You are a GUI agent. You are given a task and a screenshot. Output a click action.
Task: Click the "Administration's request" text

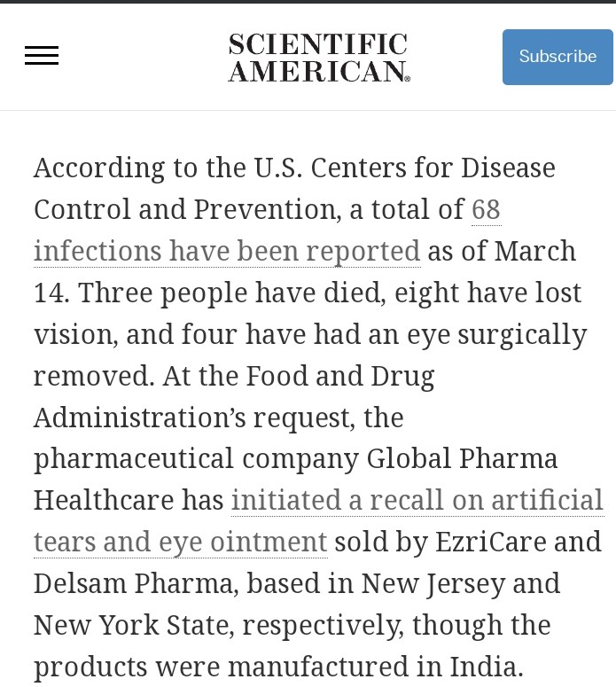(x=218, y=417)
